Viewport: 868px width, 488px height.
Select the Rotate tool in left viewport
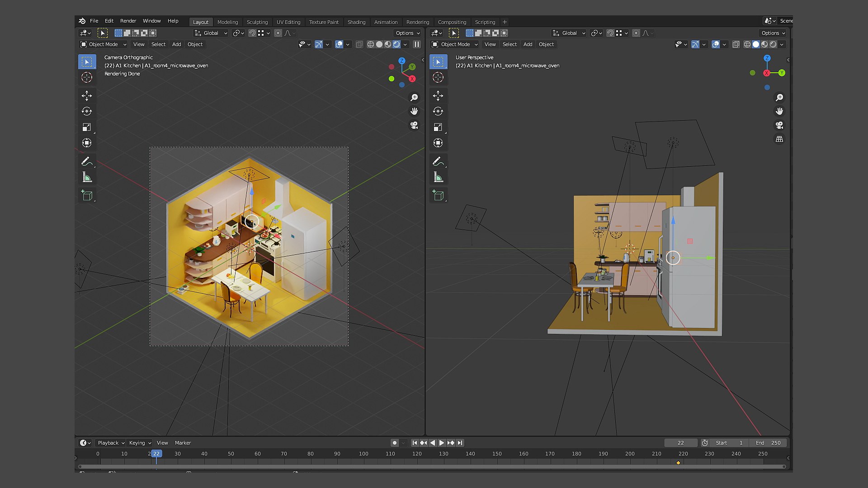click(x=87, y=111)
